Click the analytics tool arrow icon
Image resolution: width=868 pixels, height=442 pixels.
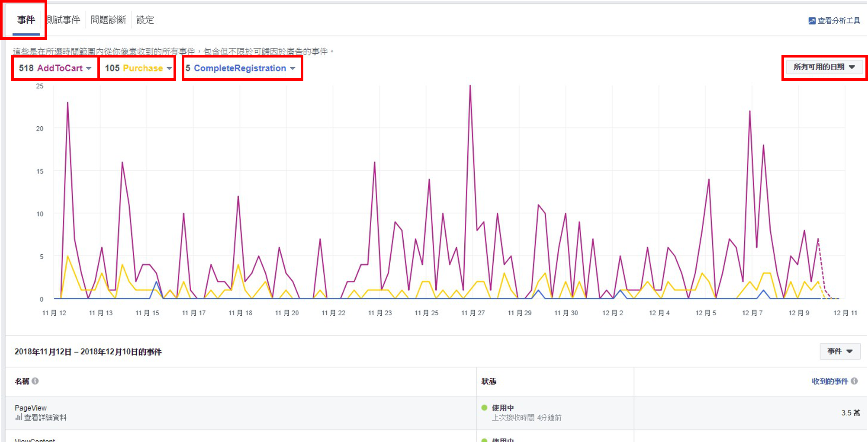coord(812,21)
